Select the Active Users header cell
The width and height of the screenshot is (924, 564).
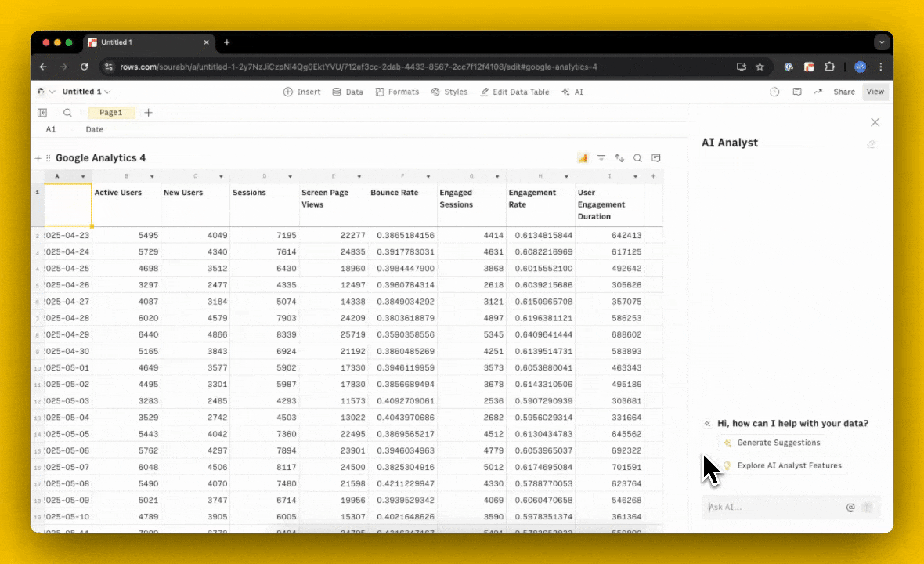[127, 204]
